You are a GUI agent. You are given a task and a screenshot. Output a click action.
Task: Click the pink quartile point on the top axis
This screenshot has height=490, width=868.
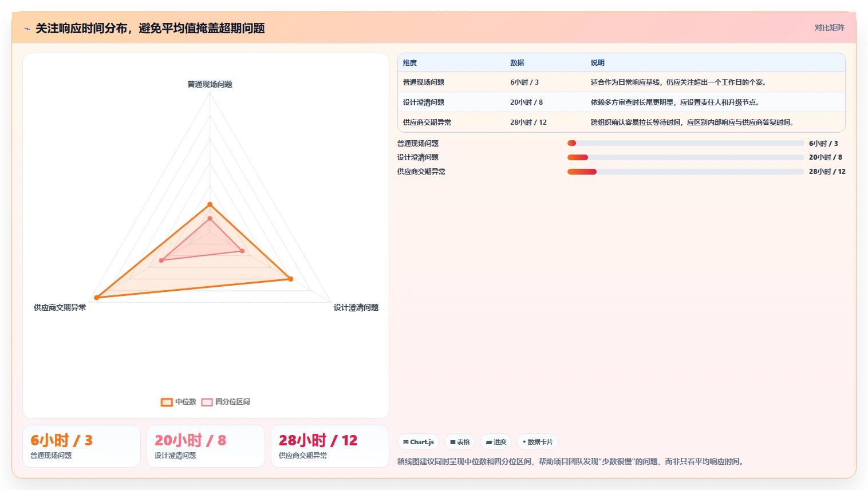[x=210, y=219]
